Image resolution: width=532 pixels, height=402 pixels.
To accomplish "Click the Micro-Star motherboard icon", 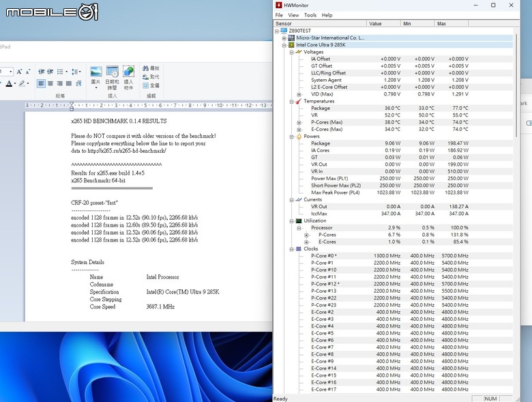I will pyautogui.click(x=291, y=38).
